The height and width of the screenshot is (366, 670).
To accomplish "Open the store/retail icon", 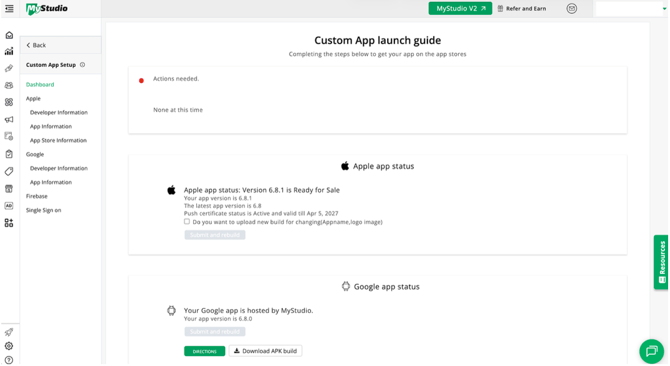I will click(x=9, y=189).
